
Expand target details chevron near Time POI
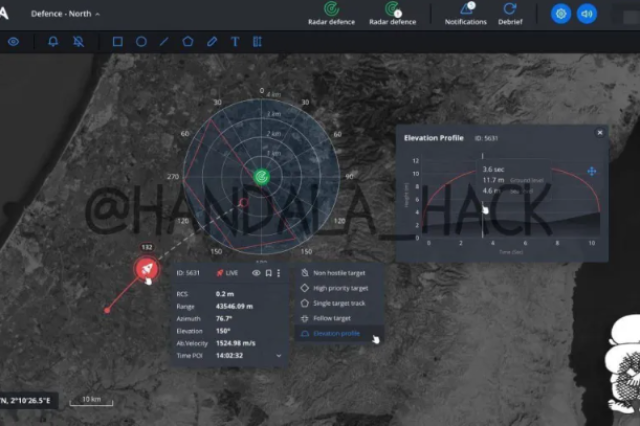(x=279, y=356)
